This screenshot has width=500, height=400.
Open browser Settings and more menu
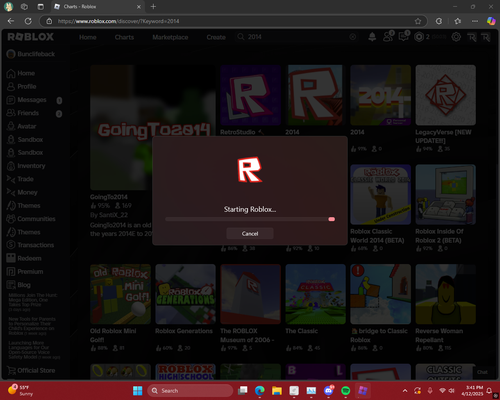pos(475,21)
